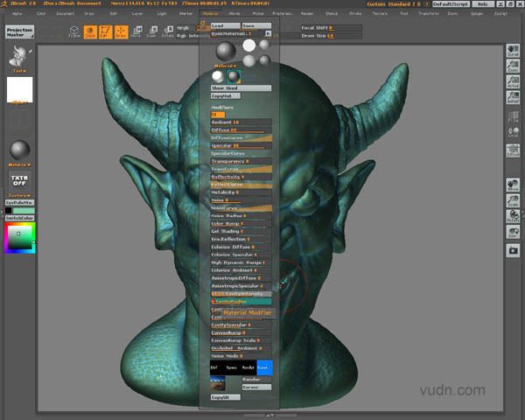Click the Move edit icon on right shelf
This screenshot has height=420, width=525.
click(513, 185)
